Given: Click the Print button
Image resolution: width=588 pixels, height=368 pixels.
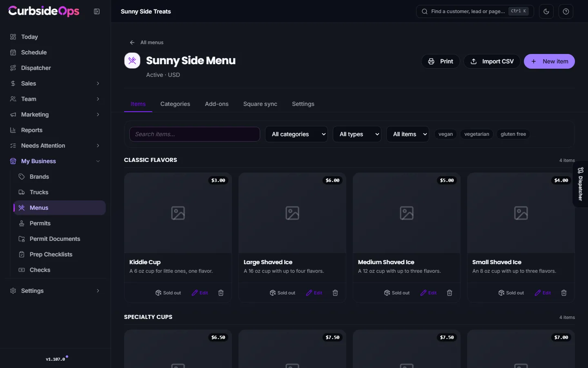Looking at the screenshot, I should tap(441, 61).
